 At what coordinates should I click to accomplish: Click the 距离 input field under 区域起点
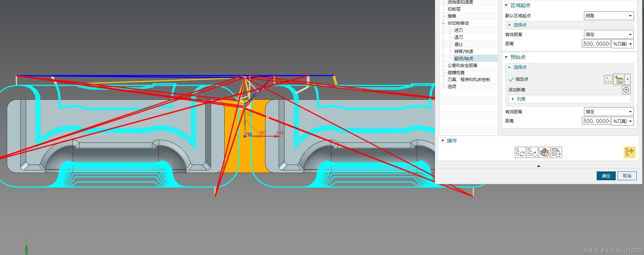(596, 44)
